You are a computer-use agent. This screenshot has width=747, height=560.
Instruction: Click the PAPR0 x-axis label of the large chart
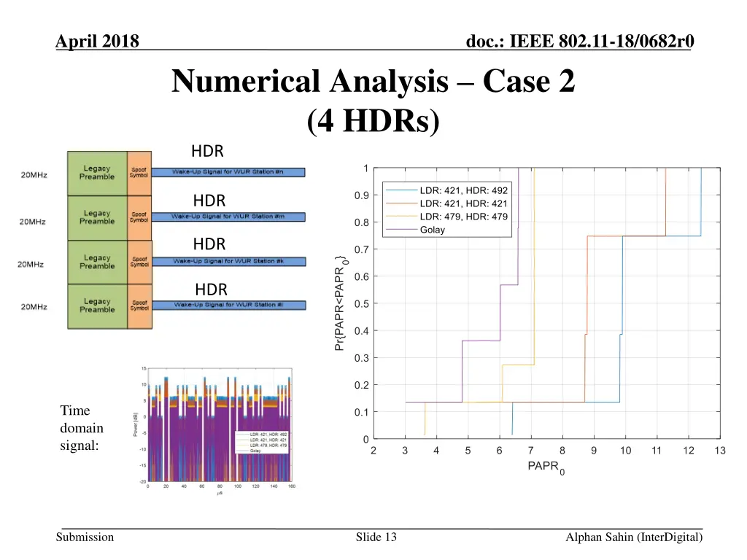click(546, 467)
